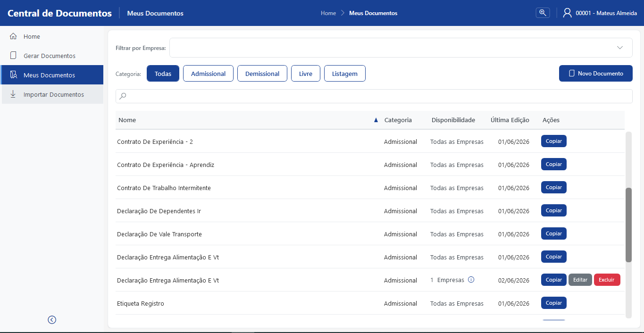Click the vertical scrollbar thumb of document list
The image size is (644, 333).
628,225
